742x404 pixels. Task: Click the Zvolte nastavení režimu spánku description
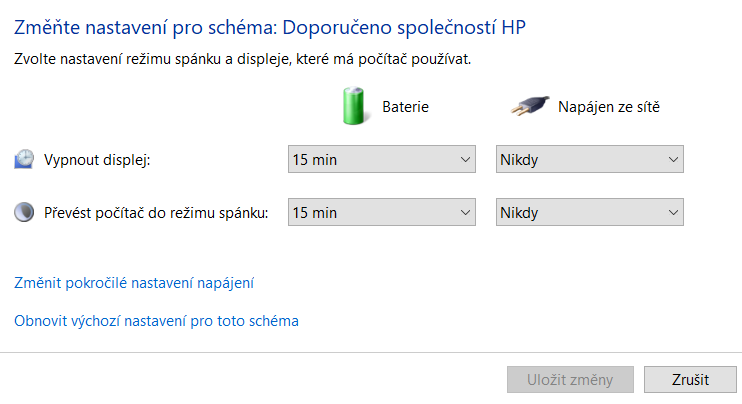[x=243, y=59]
